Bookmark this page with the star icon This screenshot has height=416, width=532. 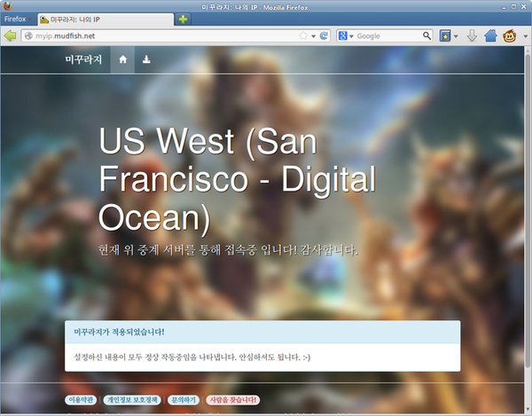(303, 35)
